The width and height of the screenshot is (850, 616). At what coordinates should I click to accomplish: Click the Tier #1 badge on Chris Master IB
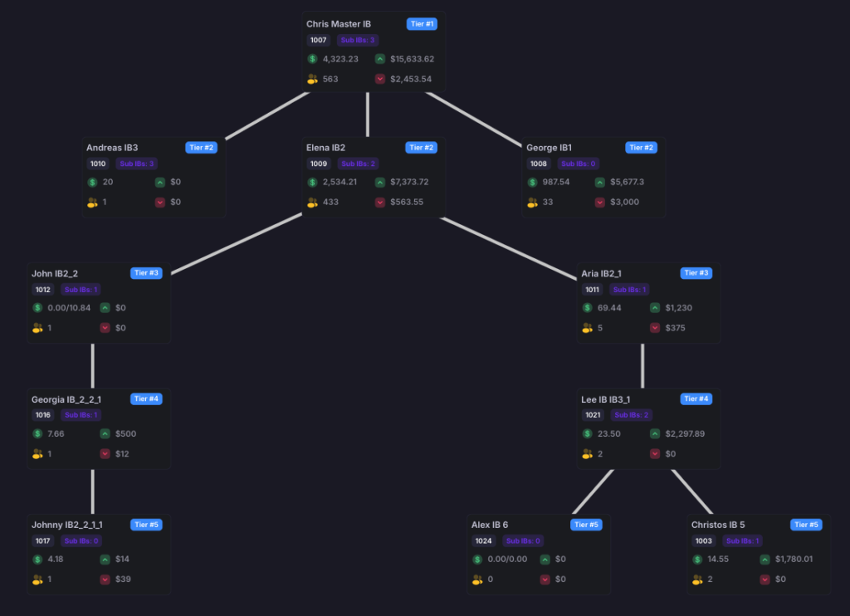(422, 24)
